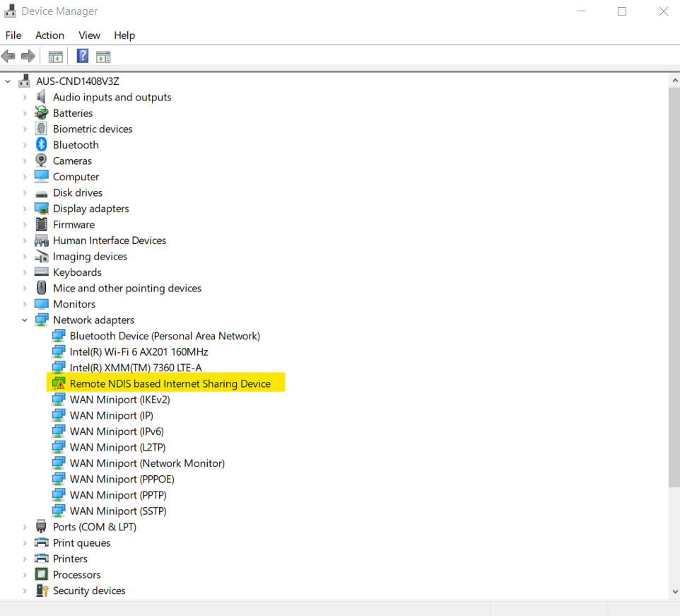Select Intel(R) XMM(TM) 7360 LTE-A adapter

pyautogui.click(x=136, y=368)
